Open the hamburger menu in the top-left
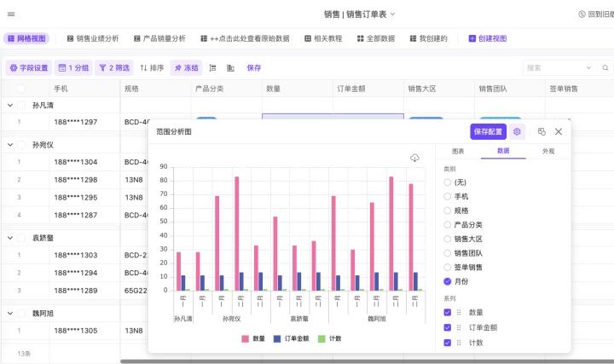 (x=11, y=14)
